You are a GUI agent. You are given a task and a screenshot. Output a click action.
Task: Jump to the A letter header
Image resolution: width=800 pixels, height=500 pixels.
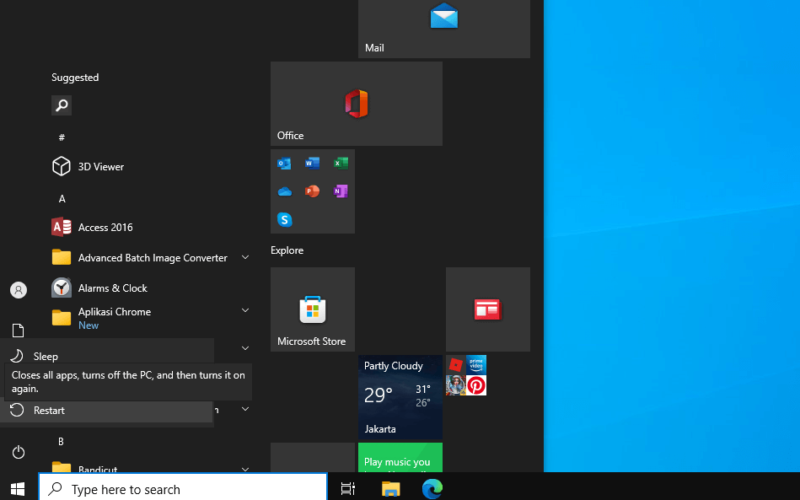[62, 198]
